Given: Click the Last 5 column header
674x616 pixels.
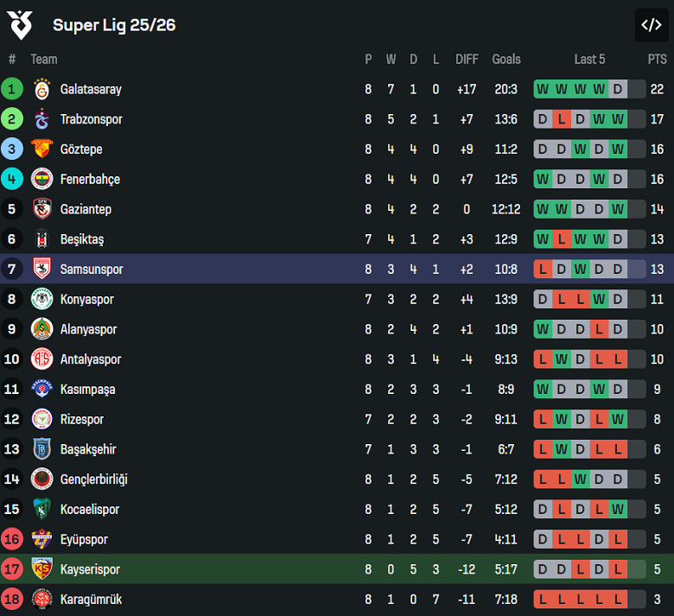Looking at the screenshot, I should click(589, 59).
